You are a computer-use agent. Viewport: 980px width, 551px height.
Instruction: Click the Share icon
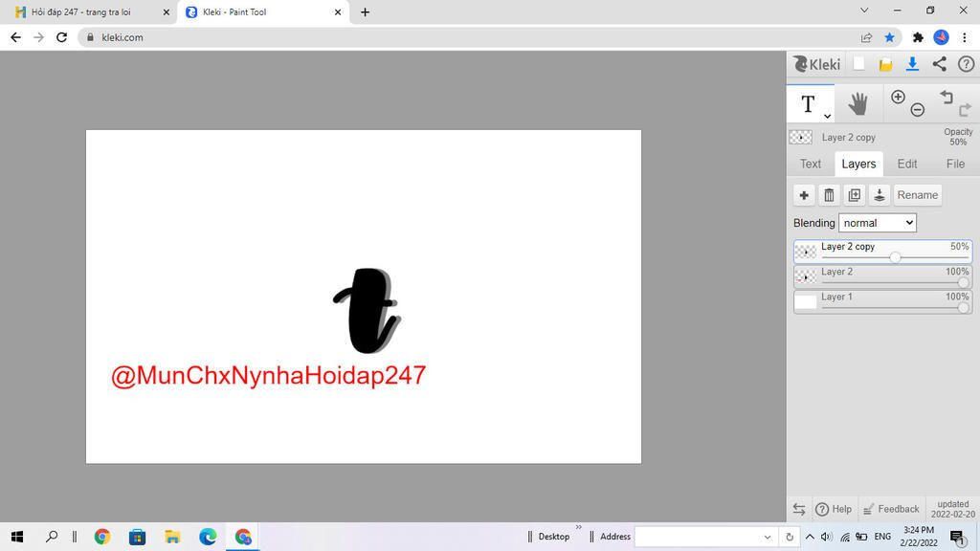pos(940,64)
